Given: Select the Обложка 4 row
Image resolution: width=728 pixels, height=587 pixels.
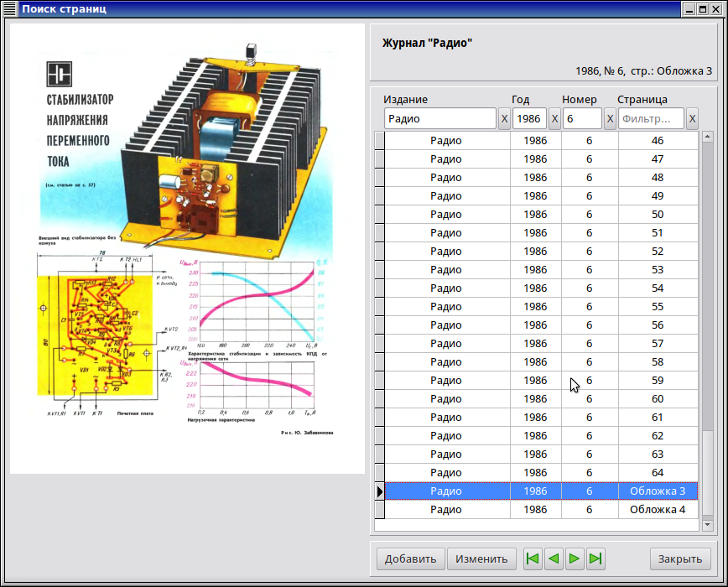Looking at the screenshot, I should click(535, 510).
